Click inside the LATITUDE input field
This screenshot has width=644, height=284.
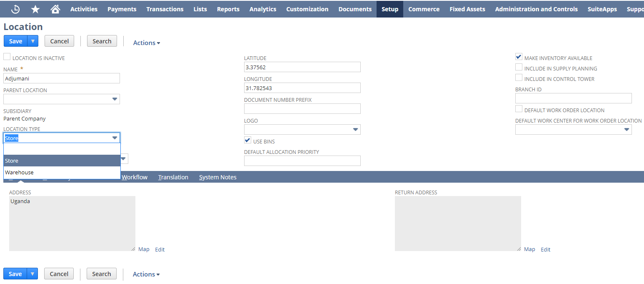click(x=302, y=67)
